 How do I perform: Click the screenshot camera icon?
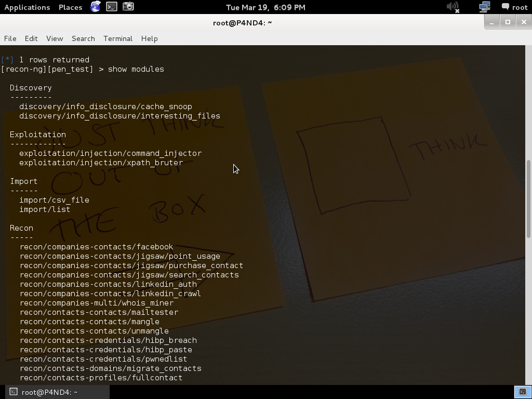(128, 7)
